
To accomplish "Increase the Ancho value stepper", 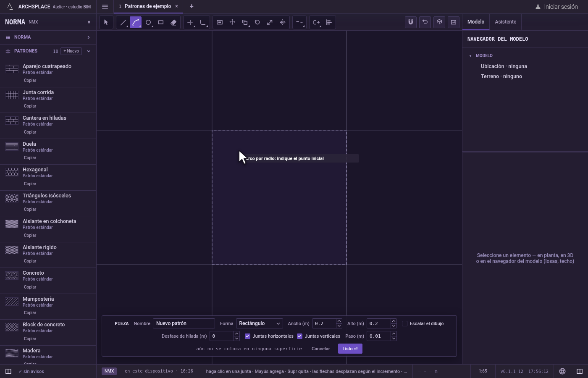I will click(x=339, y=321).
